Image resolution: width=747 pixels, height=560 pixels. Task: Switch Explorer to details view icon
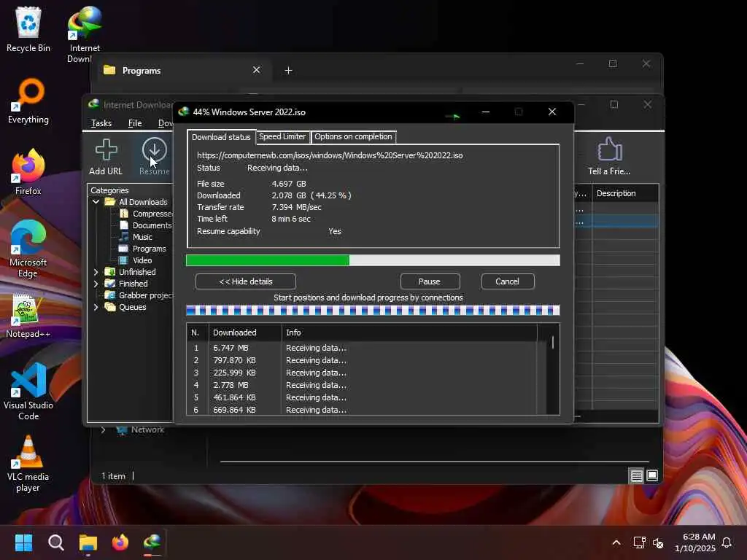636,475
